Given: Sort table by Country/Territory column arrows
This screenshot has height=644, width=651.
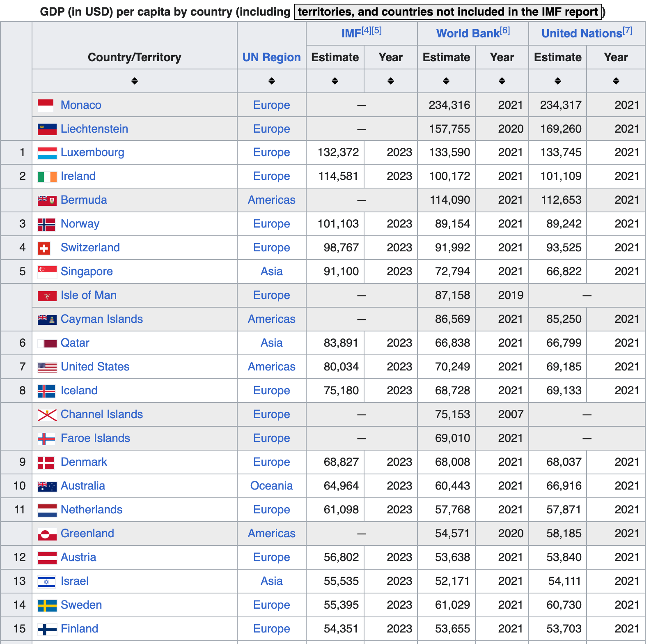Looking at the screenshot, I should pyautogui.click(x=134, y=81).
